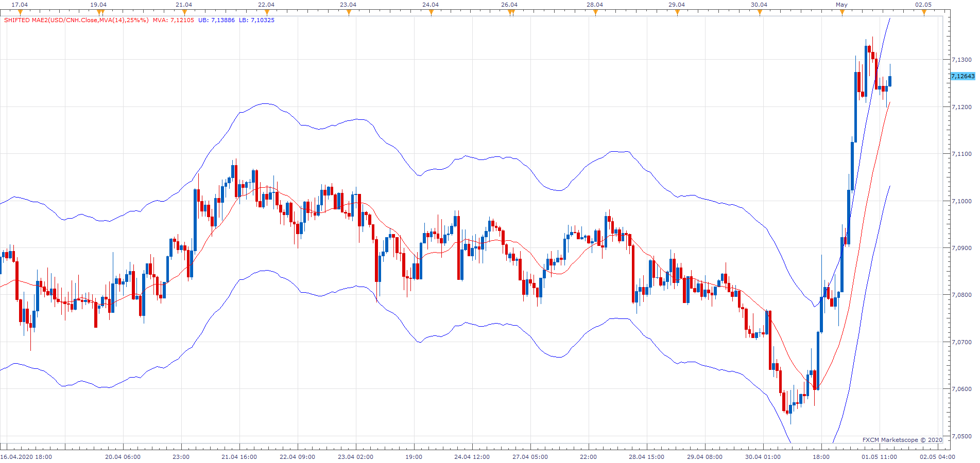Click the 28.04 15:00 time label
Viewport: 980px width, 463px height.
[646, 457]
